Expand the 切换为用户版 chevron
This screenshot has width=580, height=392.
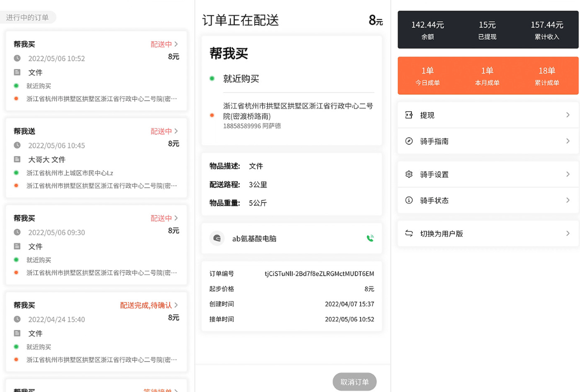point(568,233)
